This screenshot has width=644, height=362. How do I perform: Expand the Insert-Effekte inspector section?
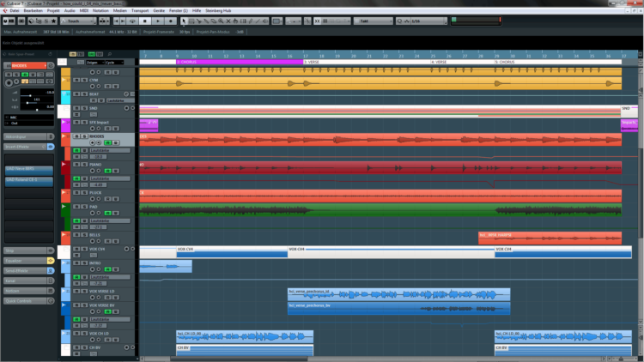click(28, 147)
